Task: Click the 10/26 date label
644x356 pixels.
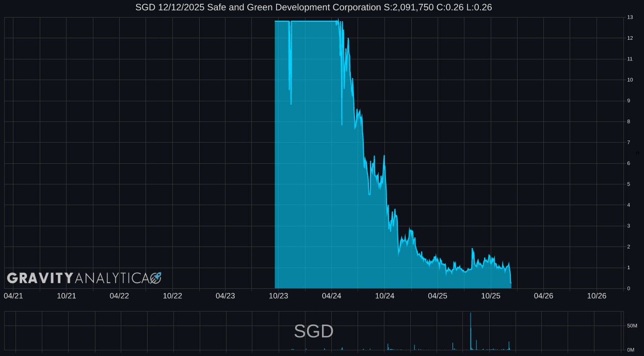Action: click(x=597, y=296)
